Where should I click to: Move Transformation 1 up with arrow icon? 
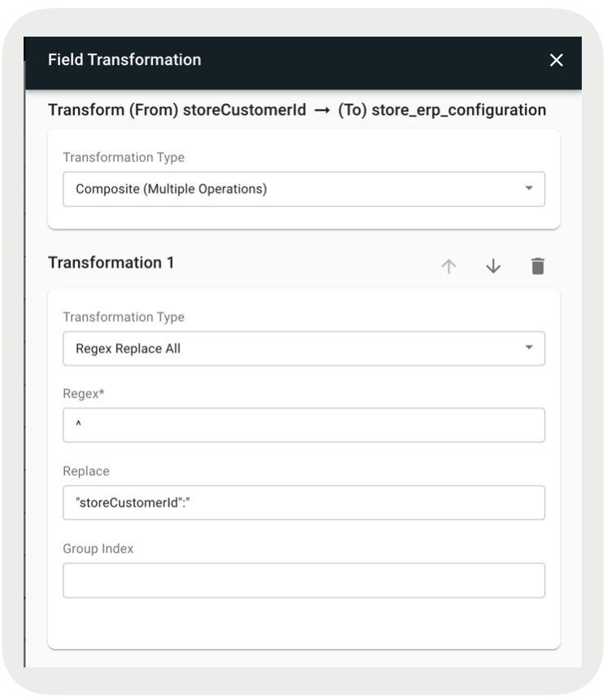(448, 266)
